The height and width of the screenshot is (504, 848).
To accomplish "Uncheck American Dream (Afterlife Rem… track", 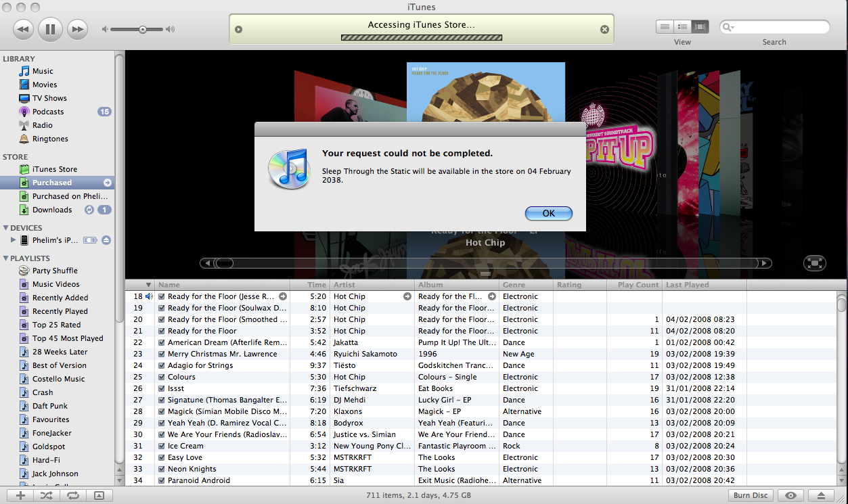I will (161, 342).
